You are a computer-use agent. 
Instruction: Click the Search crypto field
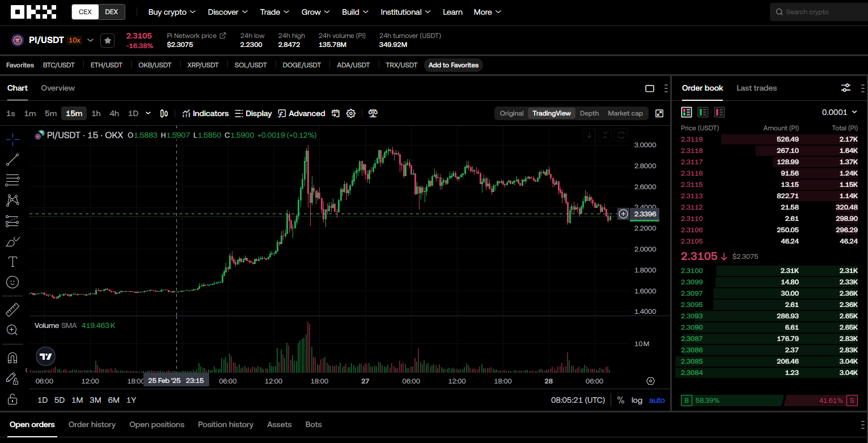[x=819, y=12]
